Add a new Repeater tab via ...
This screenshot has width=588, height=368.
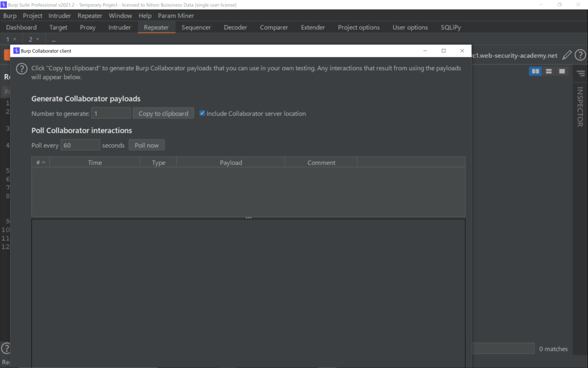tap(53, 40)
